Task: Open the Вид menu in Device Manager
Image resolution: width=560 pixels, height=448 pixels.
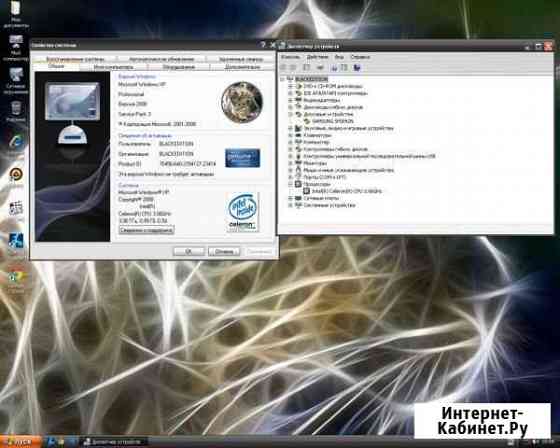Action: coord(339,57)
